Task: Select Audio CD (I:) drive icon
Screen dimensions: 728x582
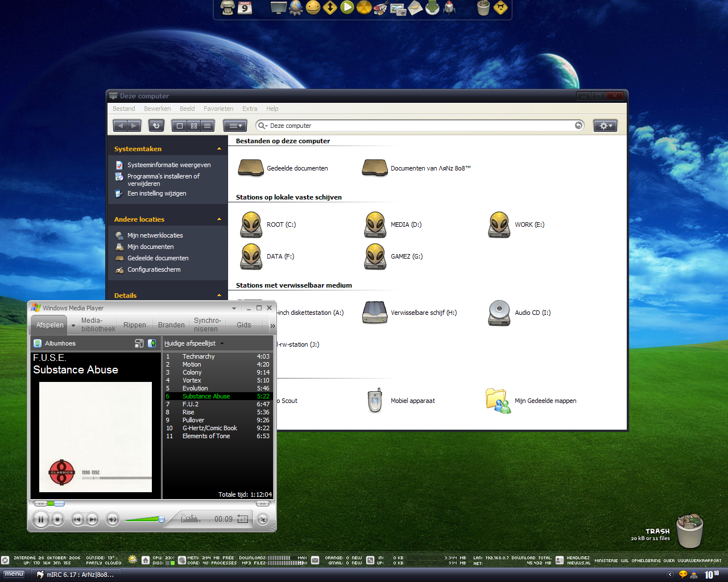Action: (499, 313)
